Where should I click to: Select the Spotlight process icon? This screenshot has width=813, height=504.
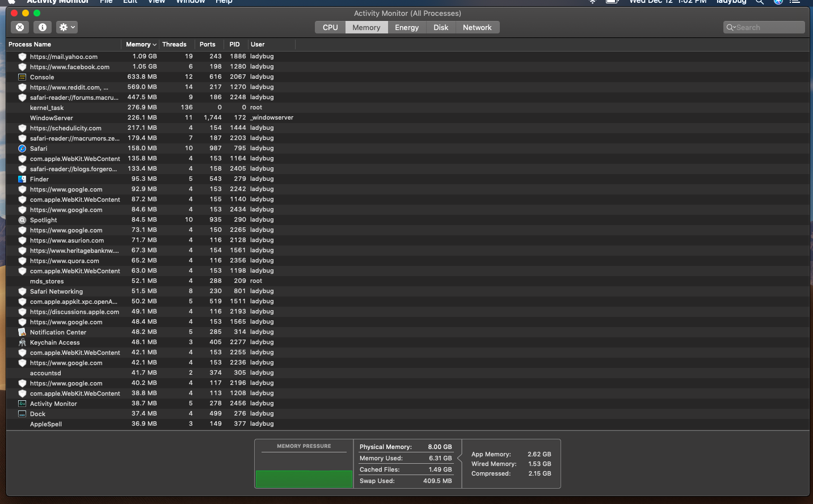(x=22, y=220)
